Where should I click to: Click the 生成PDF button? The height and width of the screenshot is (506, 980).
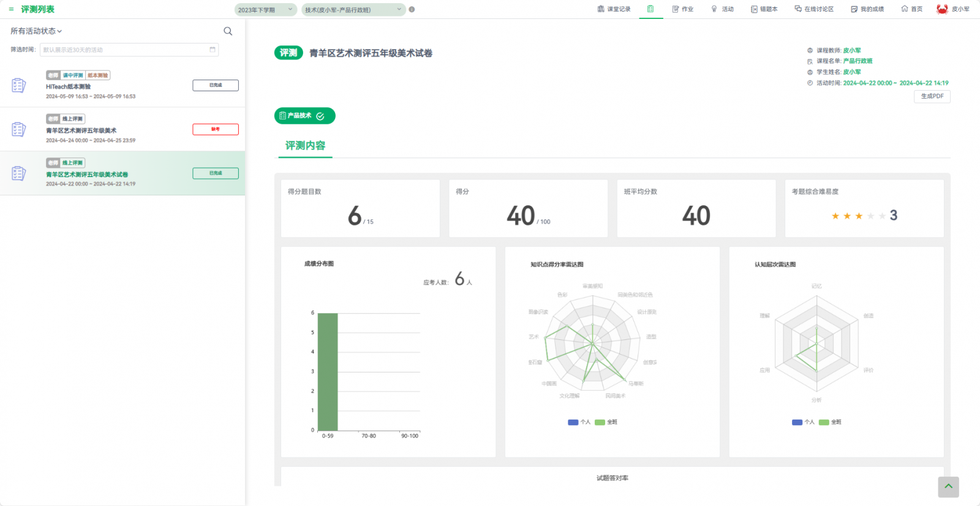[x=932, y=96]
